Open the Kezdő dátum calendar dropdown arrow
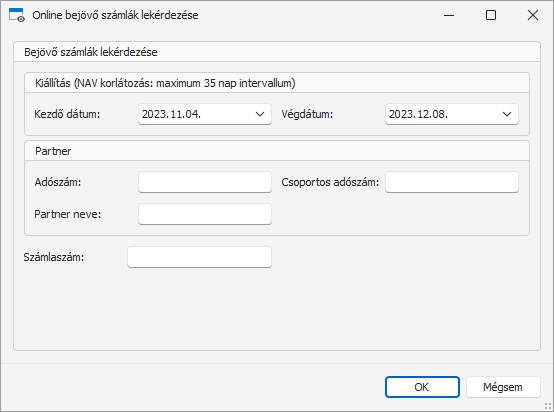554x412 pixels. pyautogui.click(x=260, y=114)
